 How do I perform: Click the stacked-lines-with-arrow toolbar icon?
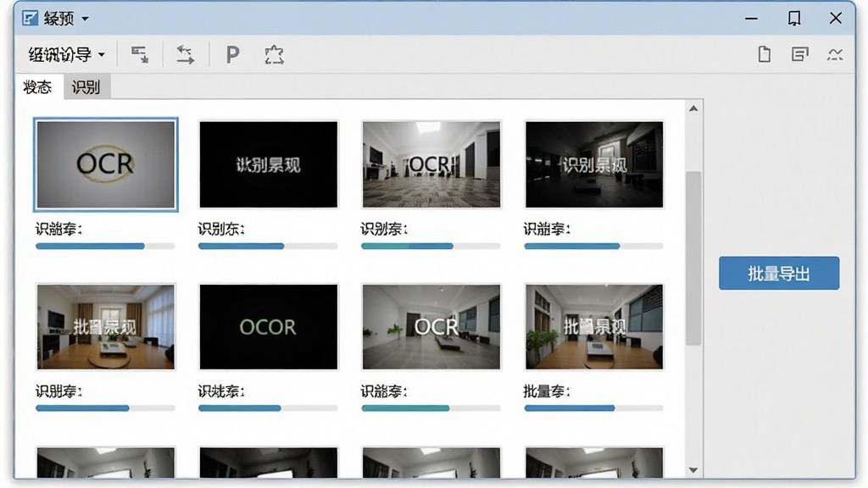pyautogui.click(x=140, y=54)
